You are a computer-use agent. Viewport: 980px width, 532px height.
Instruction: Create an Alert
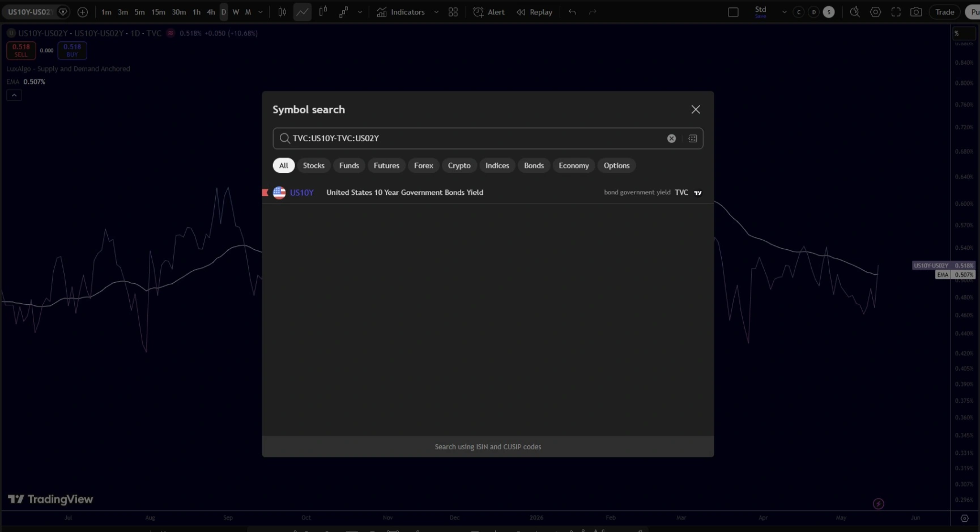(489, 12)
